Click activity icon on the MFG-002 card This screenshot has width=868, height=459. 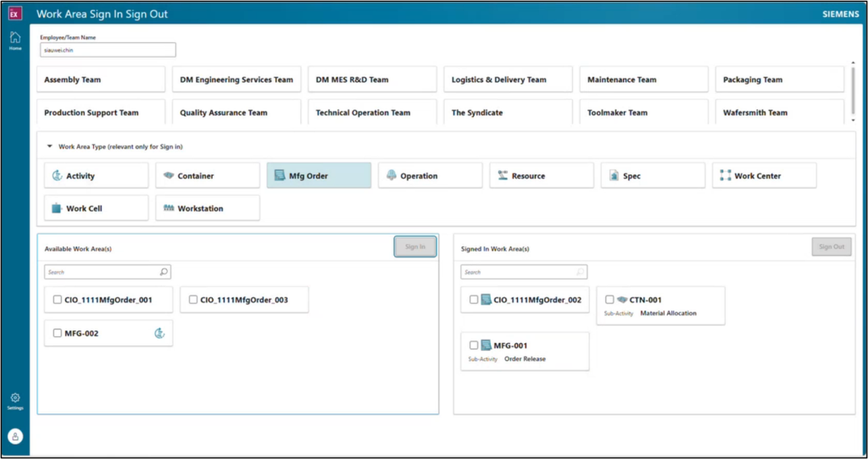(x=159, y=333)
